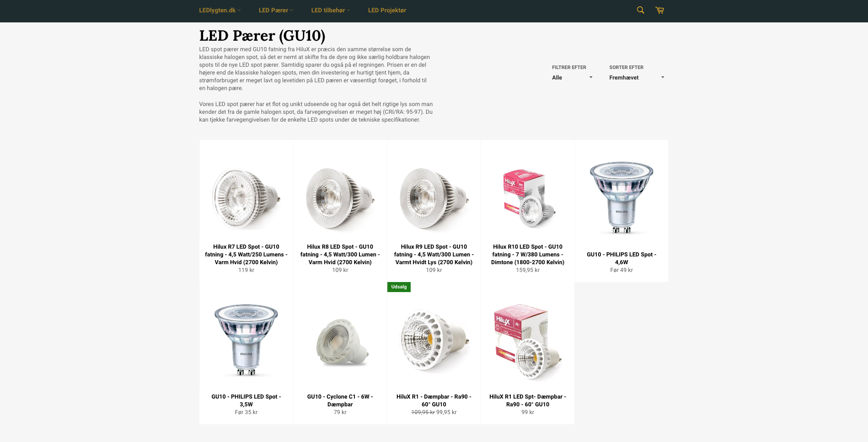Viewport: 868px width, 442px height.
Task: Open the Philips LED Spot 4,6W image
Action: (x=622, y=197)
